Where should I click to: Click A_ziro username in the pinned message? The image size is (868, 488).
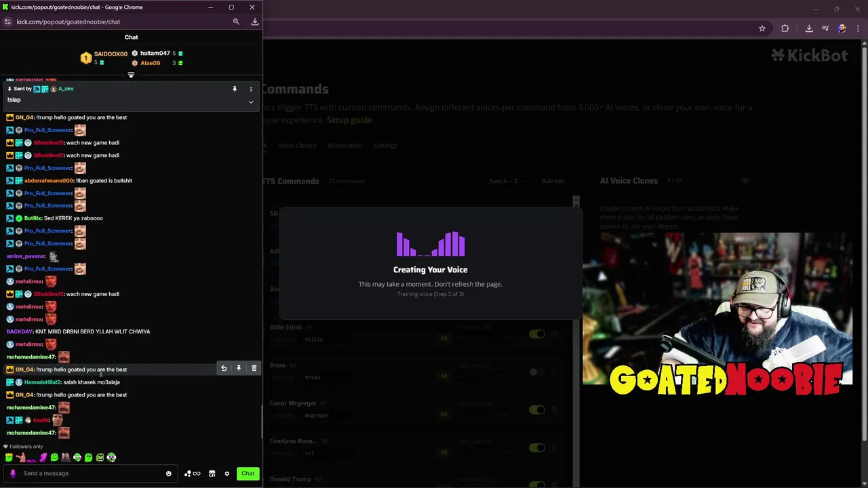pyautogui.click(x=66, y=89)
